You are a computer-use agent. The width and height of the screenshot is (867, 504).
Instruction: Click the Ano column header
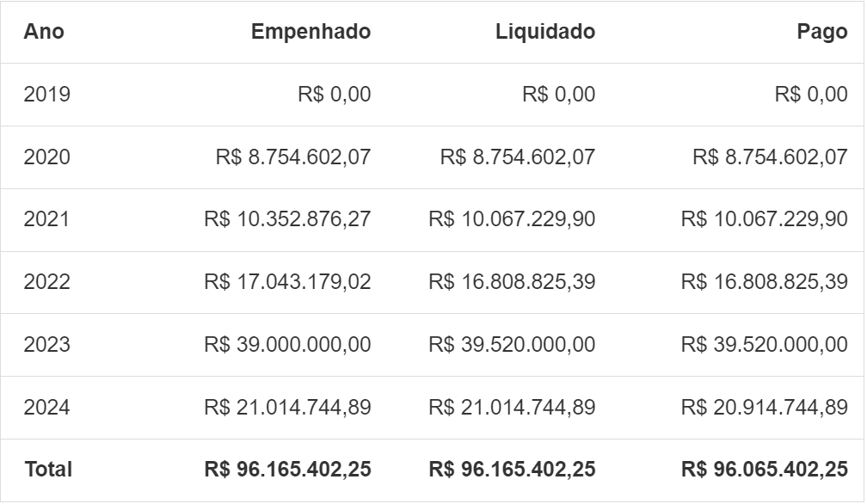point(44,32)
